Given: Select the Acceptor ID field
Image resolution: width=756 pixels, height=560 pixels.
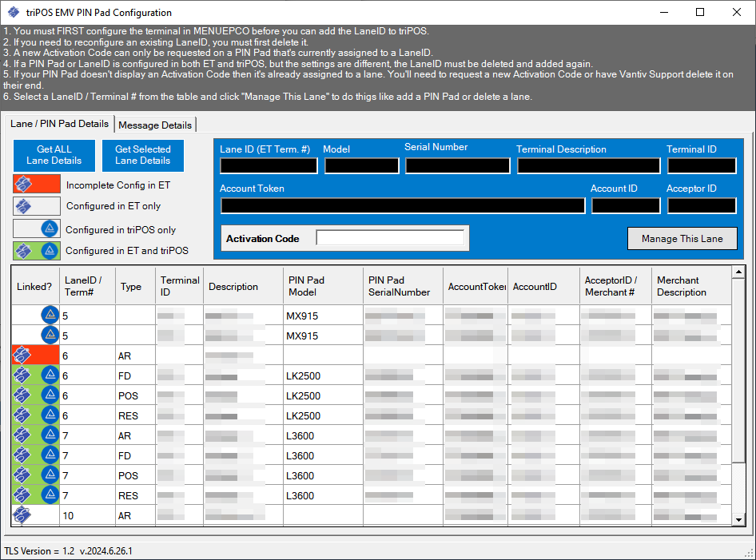Looking at the screenshot, I should pyautogui.click(x=702, y=206).
